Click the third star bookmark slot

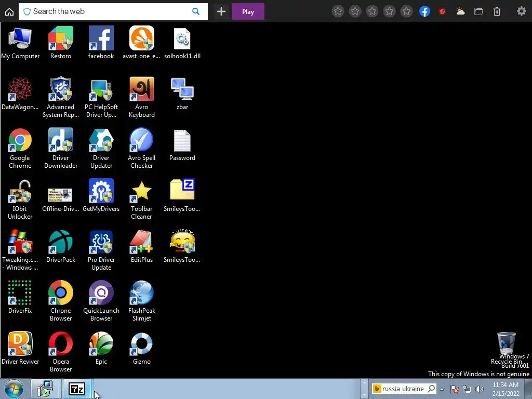point(372,11)
